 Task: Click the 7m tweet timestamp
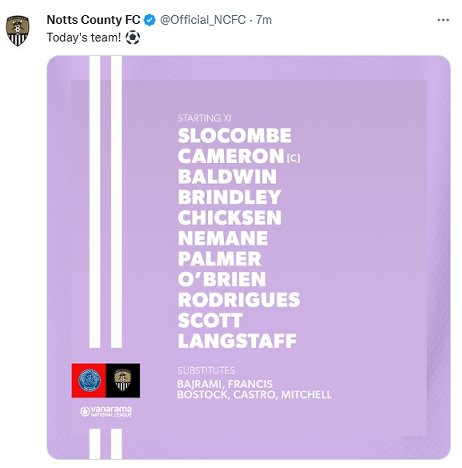tap(264, 20)
